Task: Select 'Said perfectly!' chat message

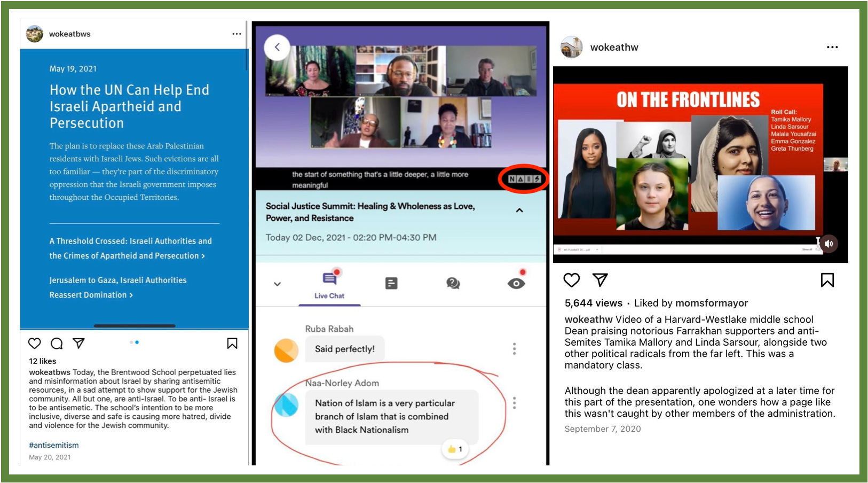Action: coord(344,349)
